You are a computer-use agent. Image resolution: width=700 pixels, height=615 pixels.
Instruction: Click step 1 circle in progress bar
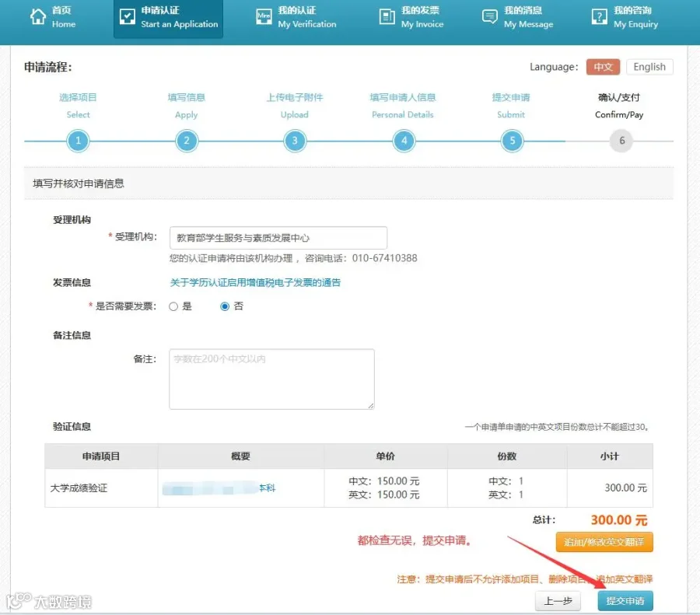[78, 141]
